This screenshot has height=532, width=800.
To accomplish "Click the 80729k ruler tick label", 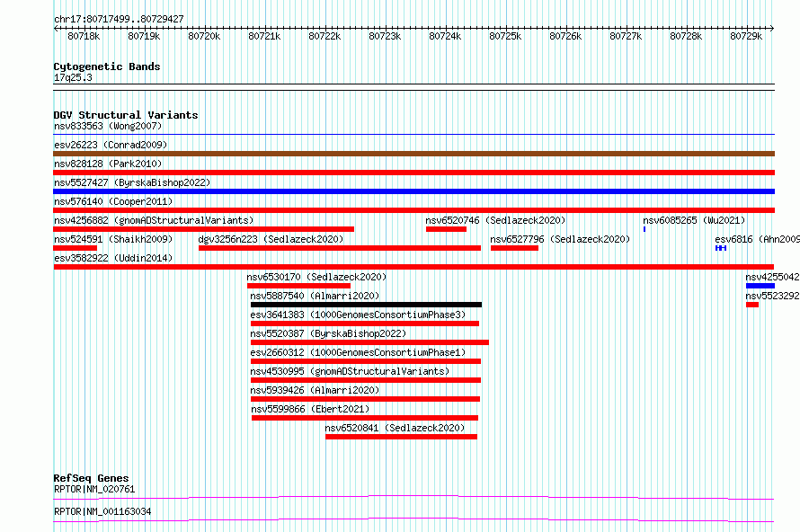I will (746, 36).
